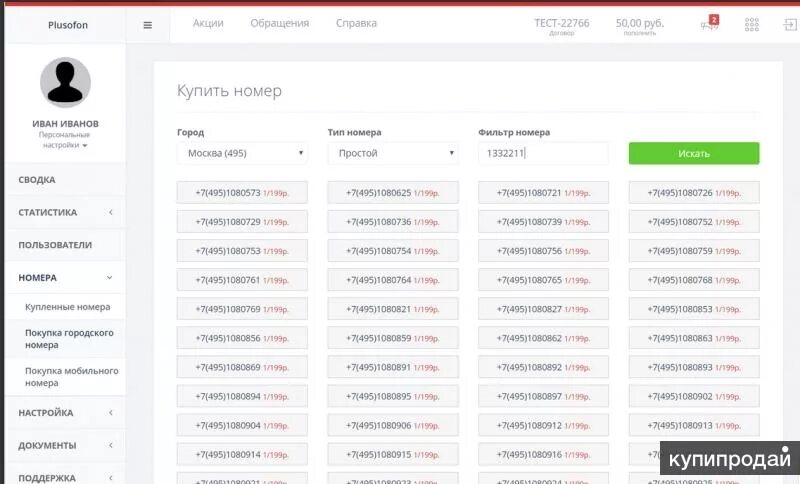The width and height of the screenshot is (800, 484).
Task: Select number +7(495)1080761
Action: point(242,280)
